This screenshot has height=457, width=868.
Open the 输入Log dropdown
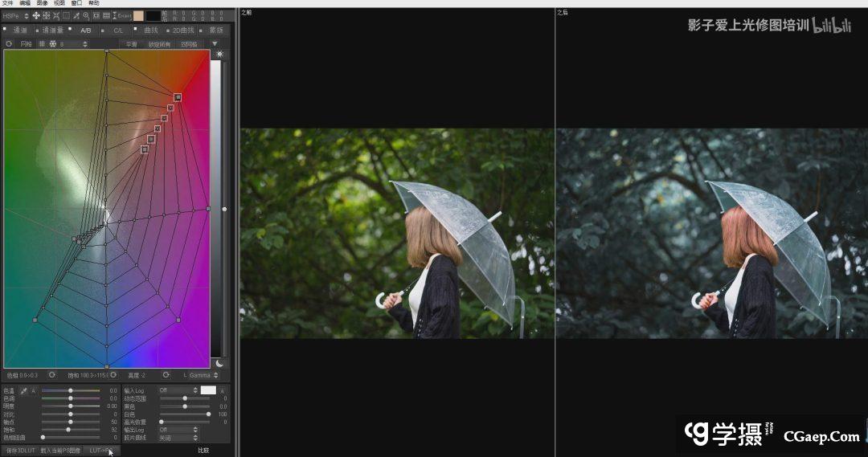tap(177, 390)
